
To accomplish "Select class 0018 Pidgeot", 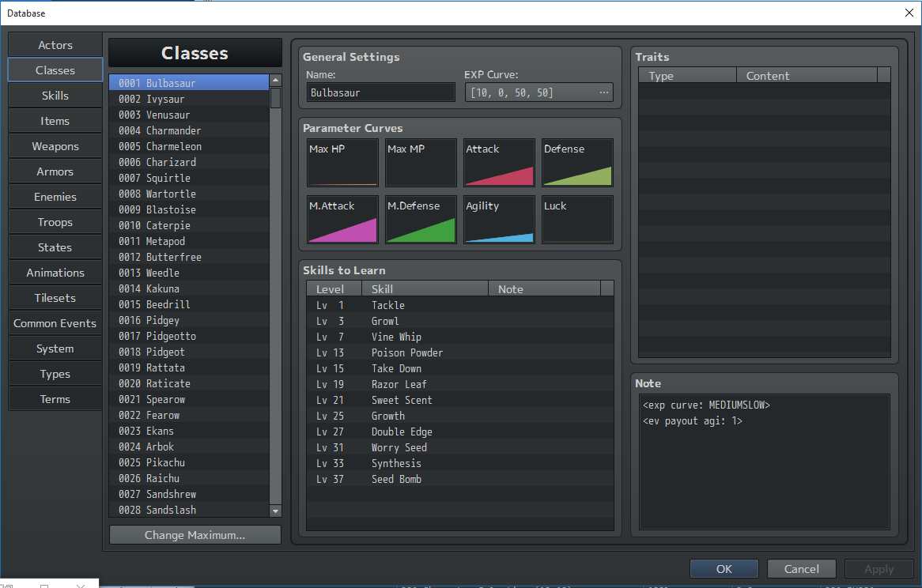I will pos(189,352).
